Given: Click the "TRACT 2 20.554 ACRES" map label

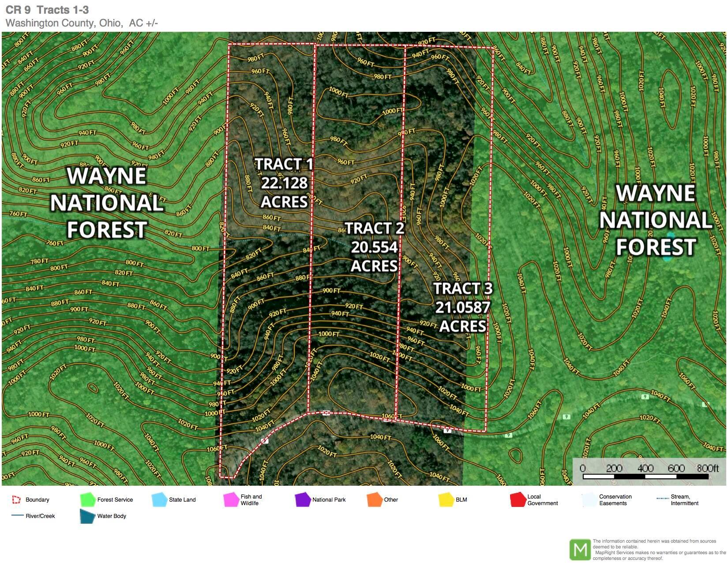Looking at the screenshot, I should coord(375,247).
